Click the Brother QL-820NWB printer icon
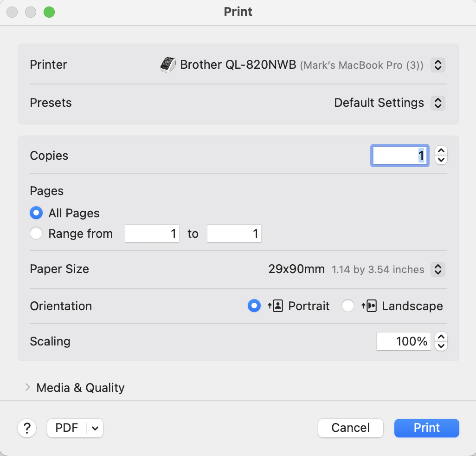476x456 pixels. [x=168, y=65]
